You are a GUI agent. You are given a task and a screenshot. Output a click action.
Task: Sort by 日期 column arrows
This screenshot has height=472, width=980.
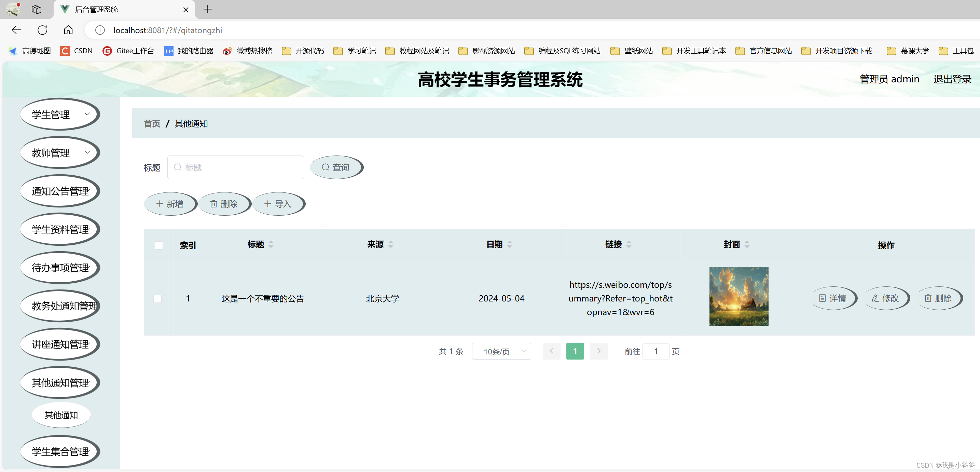click(509, 244)
